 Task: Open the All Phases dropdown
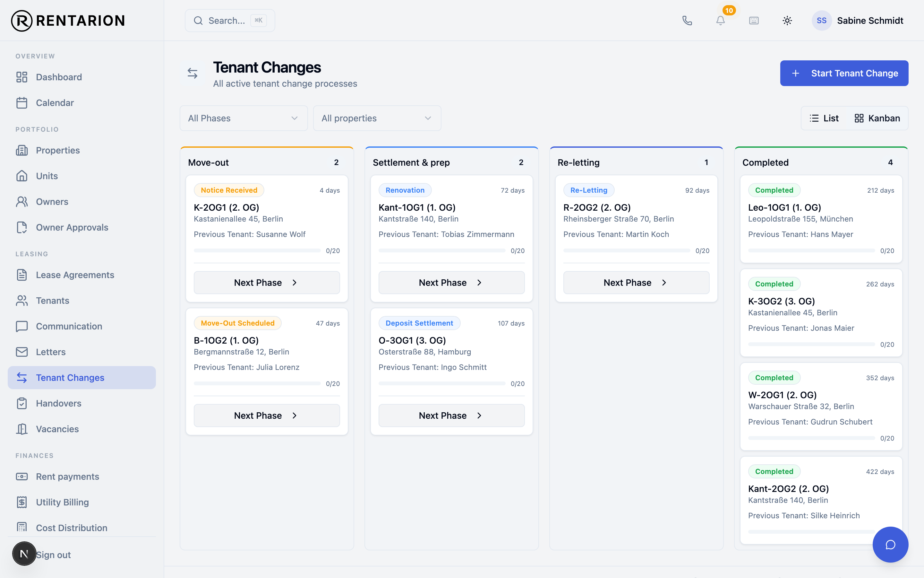244,118
